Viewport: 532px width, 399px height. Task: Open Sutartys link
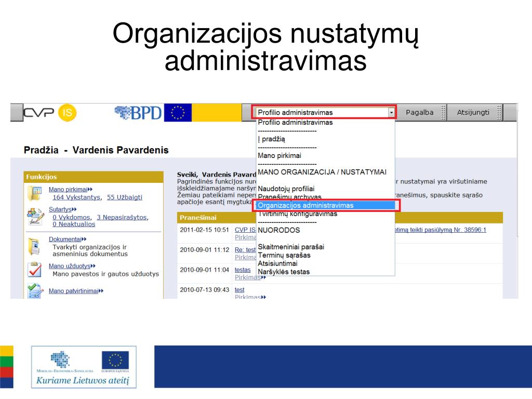click(x=63, y=210)
